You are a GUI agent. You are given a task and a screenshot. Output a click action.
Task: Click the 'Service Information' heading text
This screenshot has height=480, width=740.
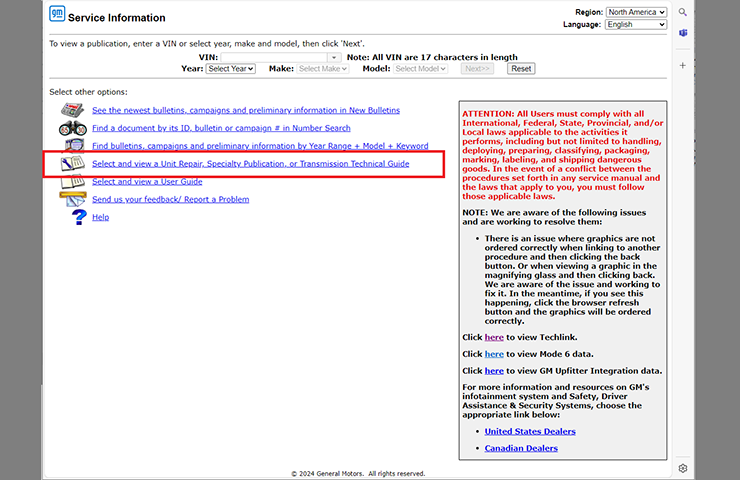[117, 18]
